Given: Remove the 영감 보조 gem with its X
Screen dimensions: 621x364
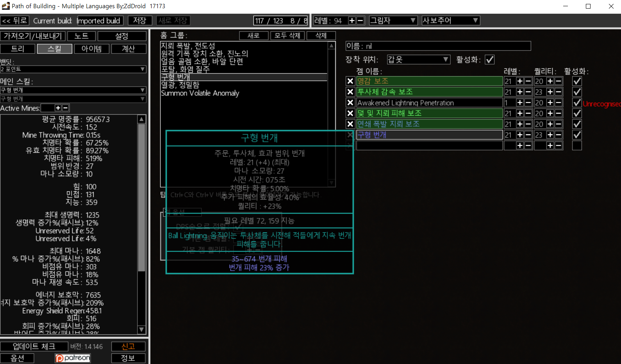Looking at the screenshot, I should coord(350,81).
